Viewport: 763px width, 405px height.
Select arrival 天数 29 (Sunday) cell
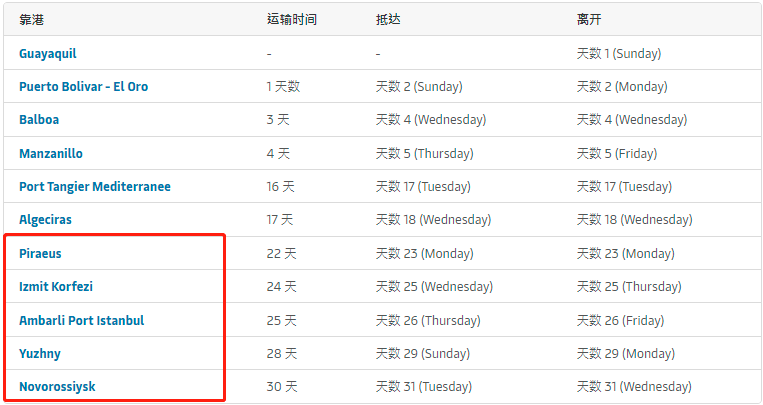pos(422,354)
